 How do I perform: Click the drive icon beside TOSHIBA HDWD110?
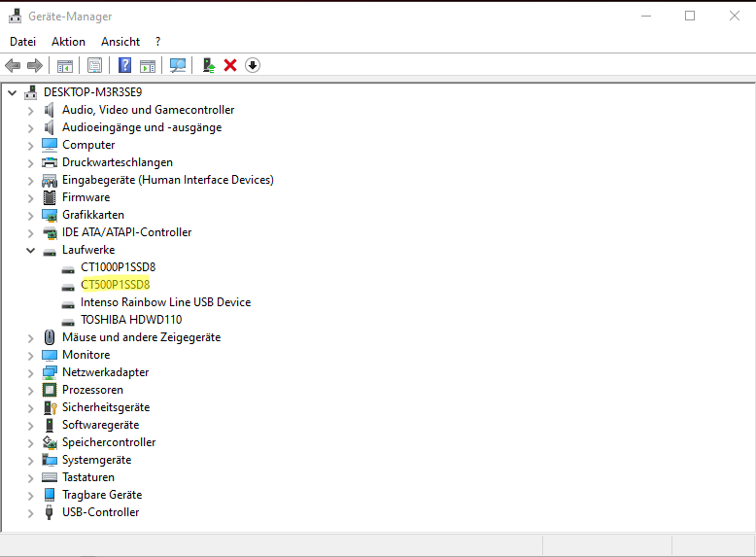[x=68, y=322]
